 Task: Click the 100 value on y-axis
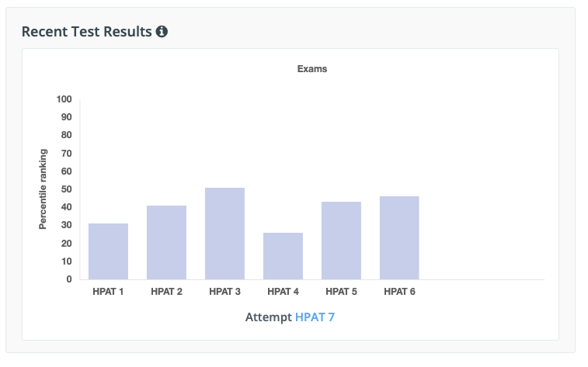coord(64,99)
